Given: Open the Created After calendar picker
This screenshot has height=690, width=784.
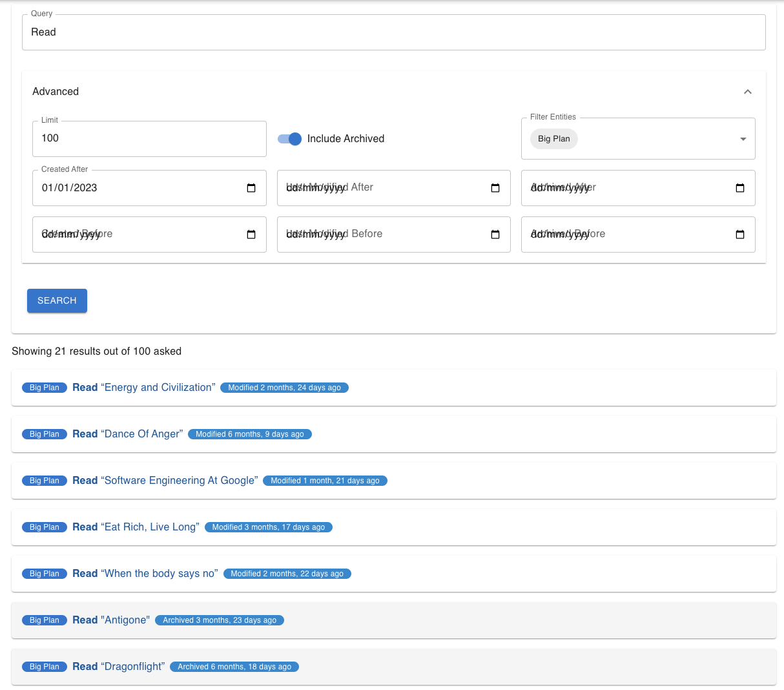Looking at the screenshot, I should tap(251, 188).
